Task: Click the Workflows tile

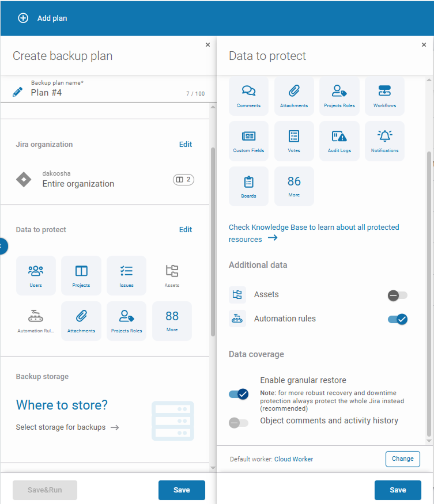Action: point(385,96)
